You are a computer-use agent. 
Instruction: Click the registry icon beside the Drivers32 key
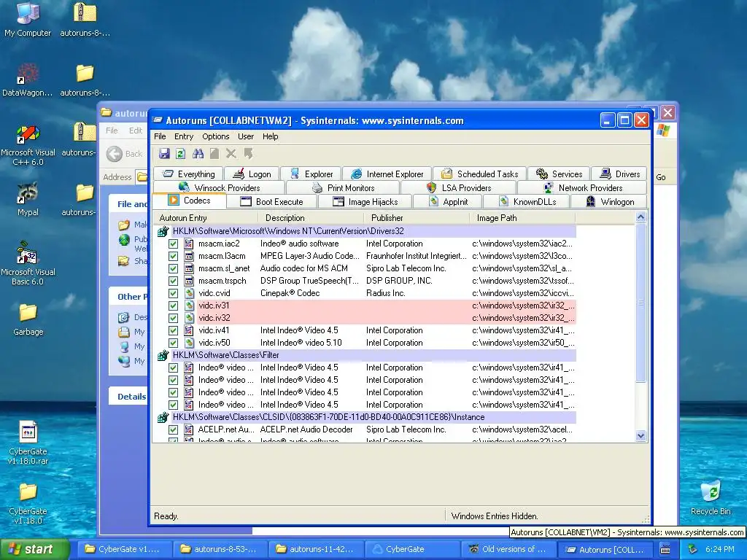tap(163, 231)
